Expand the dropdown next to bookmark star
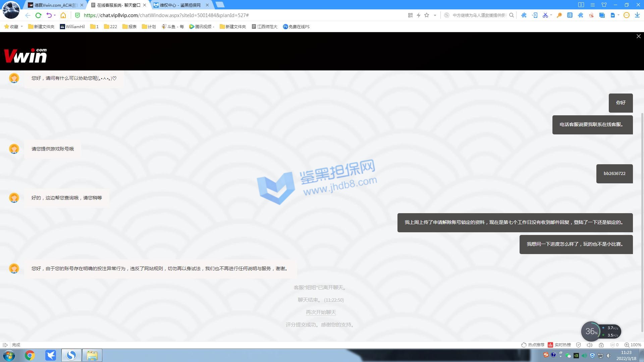Screen dimensions: 644x362 click(x=435, y=15)
